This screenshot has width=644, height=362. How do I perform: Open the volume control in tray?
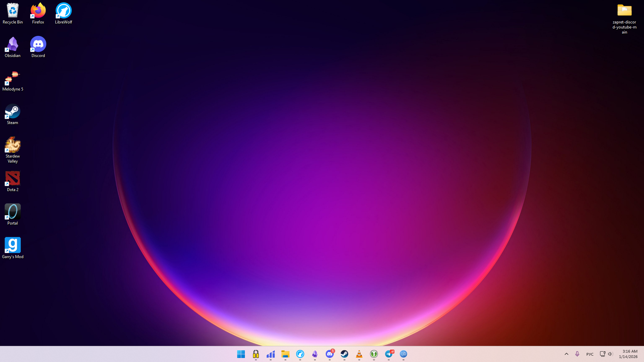(x=610, y=354)
